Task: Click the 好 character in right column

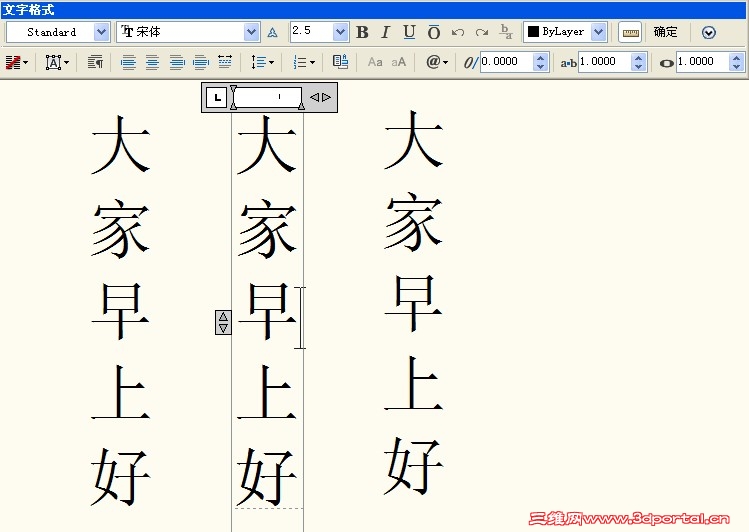Action: click(414, 466)
